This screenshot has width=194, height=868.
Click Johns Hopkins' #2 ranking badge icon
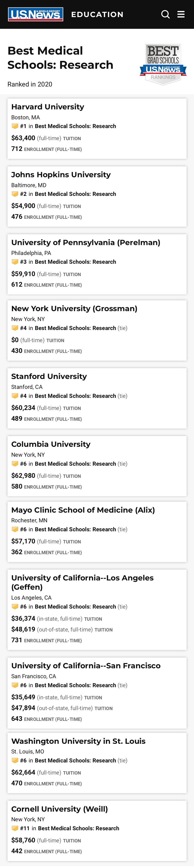tap(15, 194)
